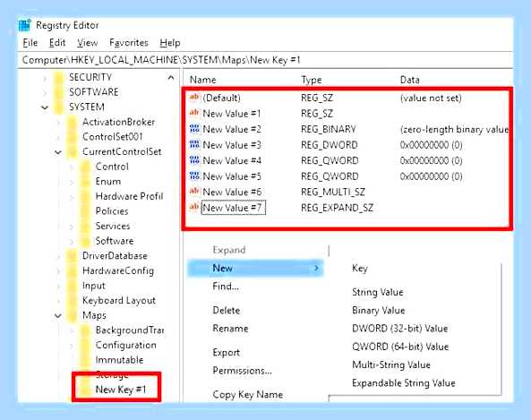Click the Enum folder icon
Image resolution: width=531 pixels, height=420 pixels.
[x=85, y=182]
